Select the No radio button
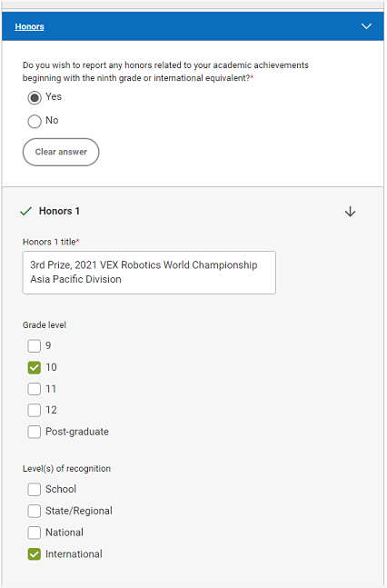Screen dimensions: 387x588 [x=35, y=121]
